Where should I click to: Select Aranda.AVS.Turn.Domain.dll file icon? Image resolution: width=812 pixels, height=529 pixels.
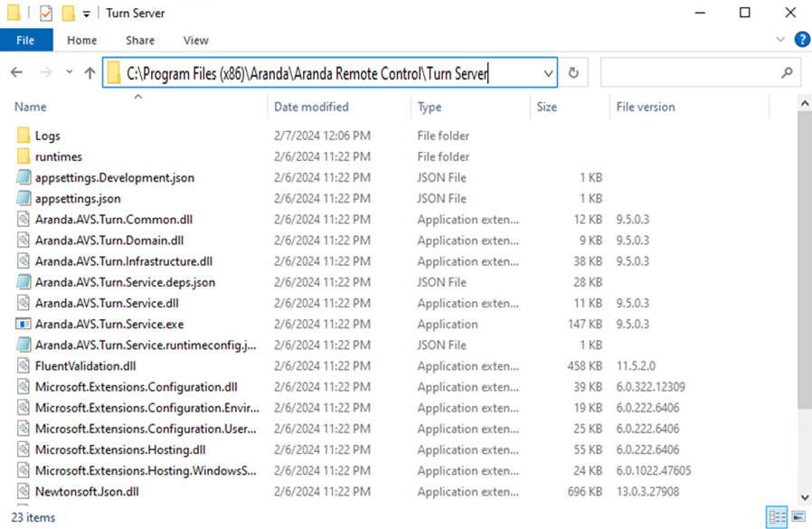pyautogui.click(x=24, y=241)
